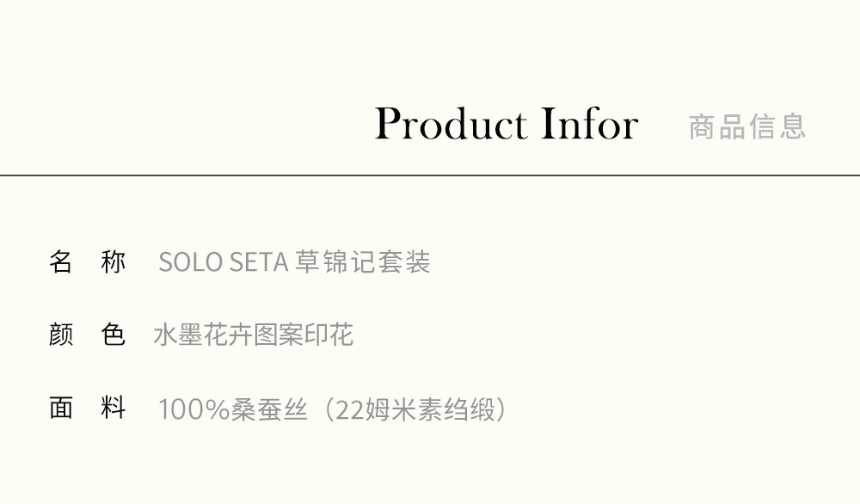Click the 颜 character in the color label
Image resolution: width=860 pixels, height=504 pixels.
point(61,335)
